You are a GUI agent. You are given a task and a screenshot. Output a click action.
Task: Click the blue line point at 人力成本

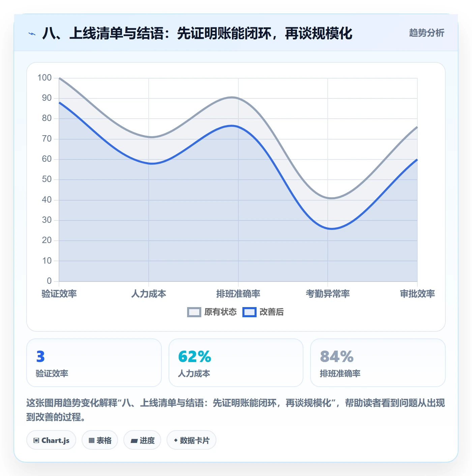[x=149, y=163]
